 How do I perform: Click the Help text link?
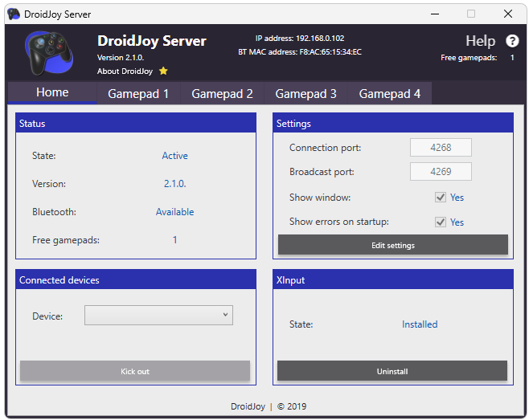[481, 41]
